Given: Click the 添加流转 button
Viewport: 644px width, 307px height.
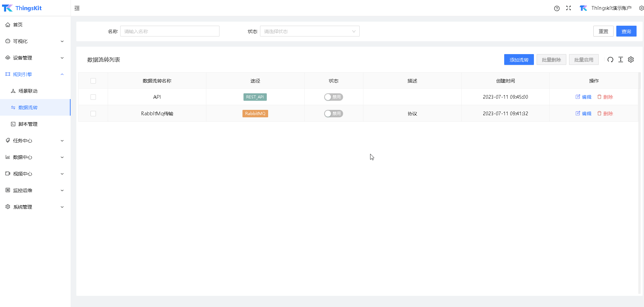Looking at the screenshot, I should [519, 60].
